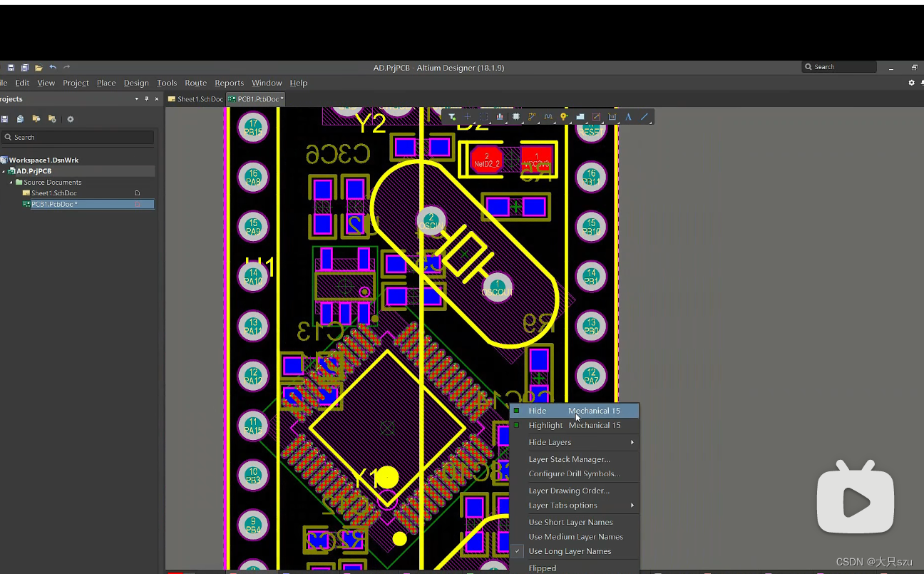Select the Place String text tool
Screen dimensions: 924x574
(x=628, y=117)
